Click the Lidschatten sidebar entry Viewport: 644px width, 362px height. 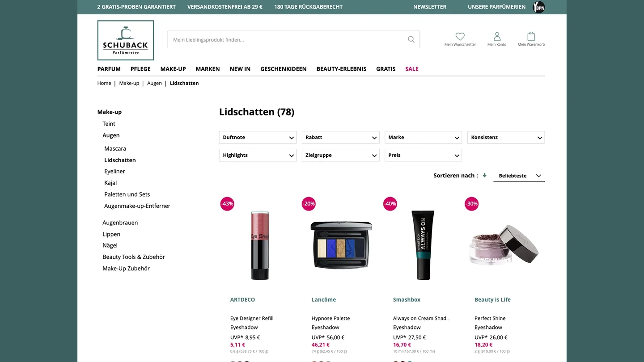click(x=120, y=160)
